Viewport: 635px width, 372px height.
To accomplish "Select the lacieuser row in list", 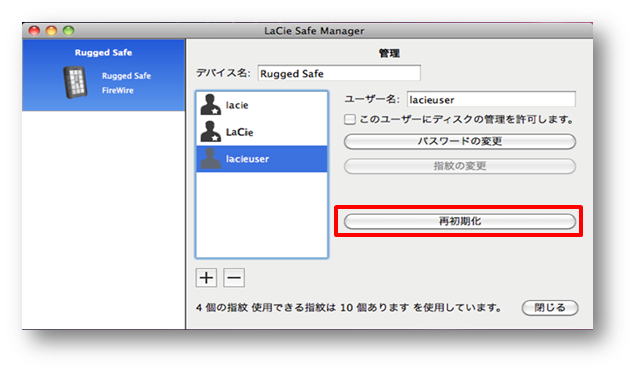I will point(262,159).
